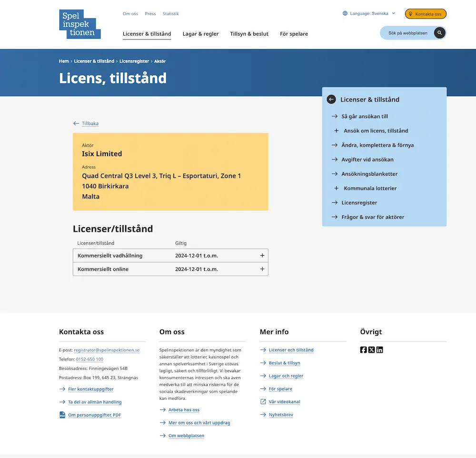Screen dimensions: 476x458
Task: Click the registrator email address link
Action: (107, 350)
